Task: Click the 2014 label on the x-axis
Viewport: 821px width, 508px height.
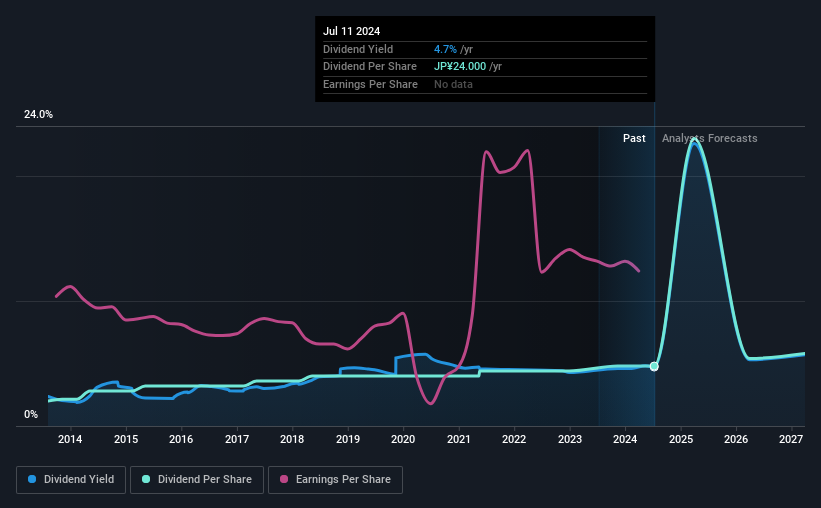Action: click(x=70, y=439)
